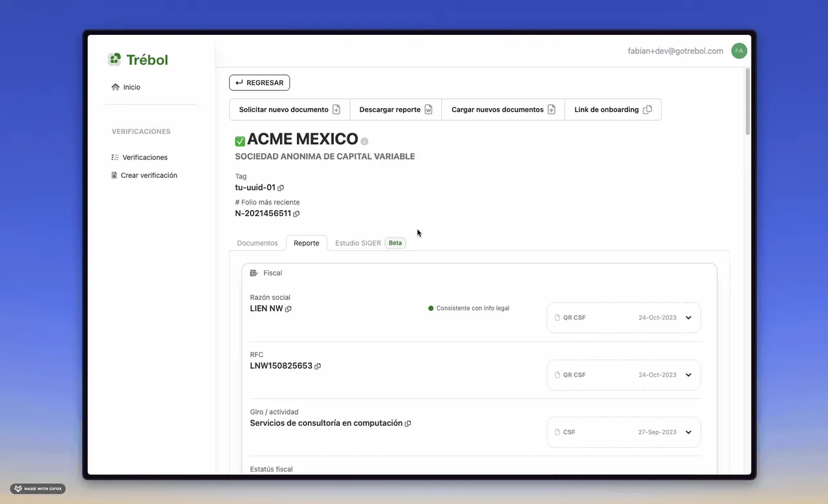Click the Inicio house icon
Image resolution: width=828 pixels, height=504 pixels.
pyautogui.click(x=115, y=87)
